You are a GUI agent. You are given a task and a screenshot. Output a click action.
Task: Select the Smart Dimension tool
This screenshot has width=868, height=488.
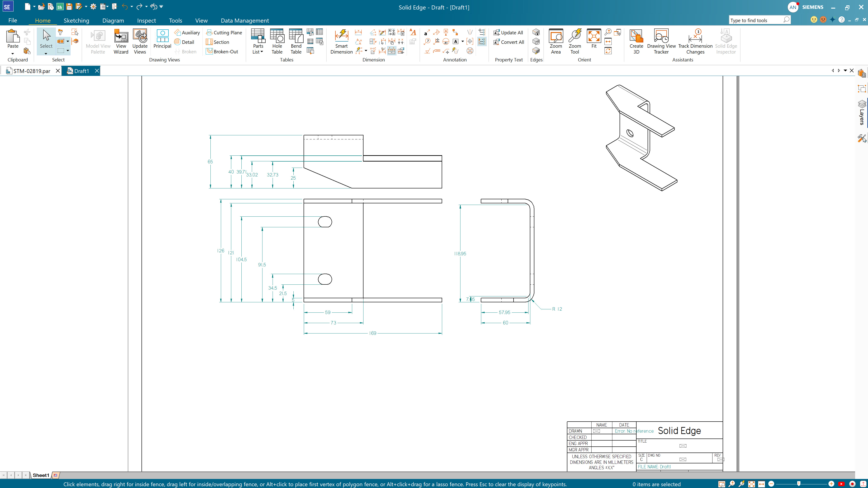(x=341, y=42)
